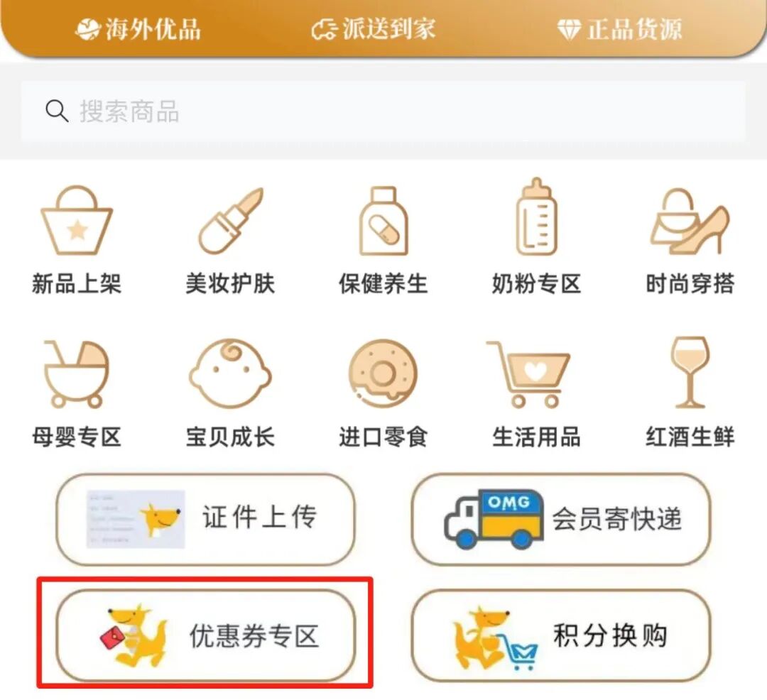
Task: Select the 正品货源 banner item
Action: [x=619, y=29]
